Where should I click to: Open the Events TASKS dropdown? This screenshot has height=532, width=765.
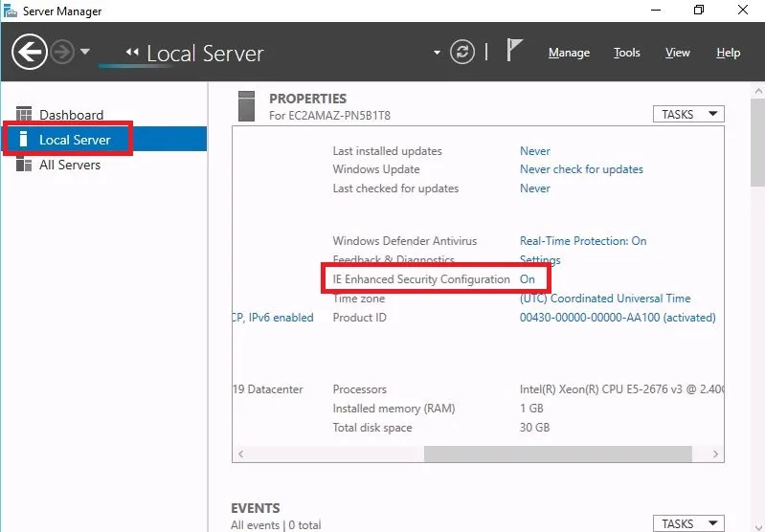(688, 523)
